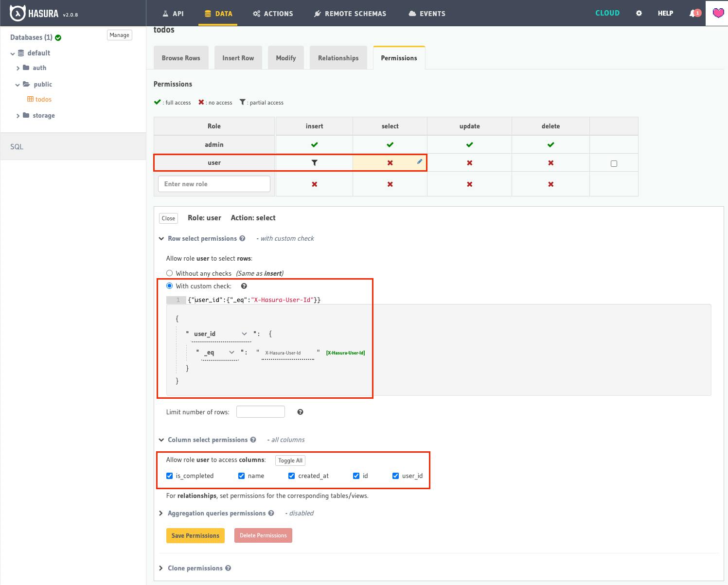Click help icon beside Column select permissions
The height and width of the screenshot is (585, 728).
point(253,440)
